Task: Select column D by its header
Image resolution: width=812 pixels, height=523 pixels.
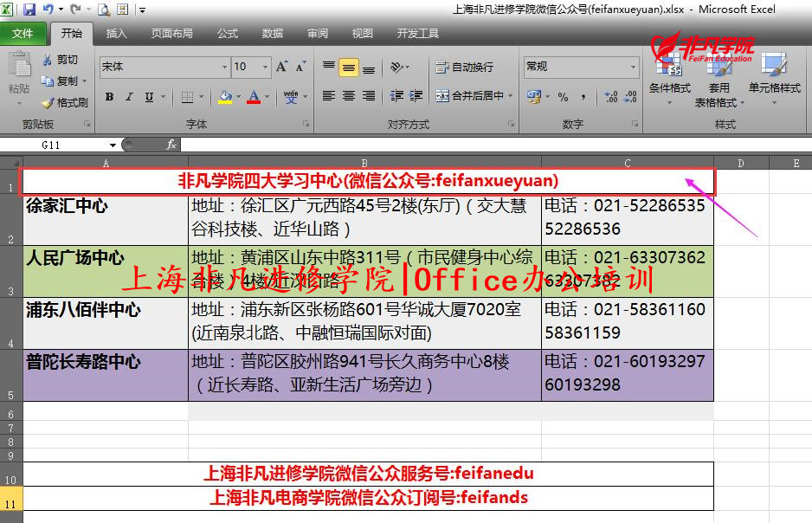Action: (x=741, y=163)
